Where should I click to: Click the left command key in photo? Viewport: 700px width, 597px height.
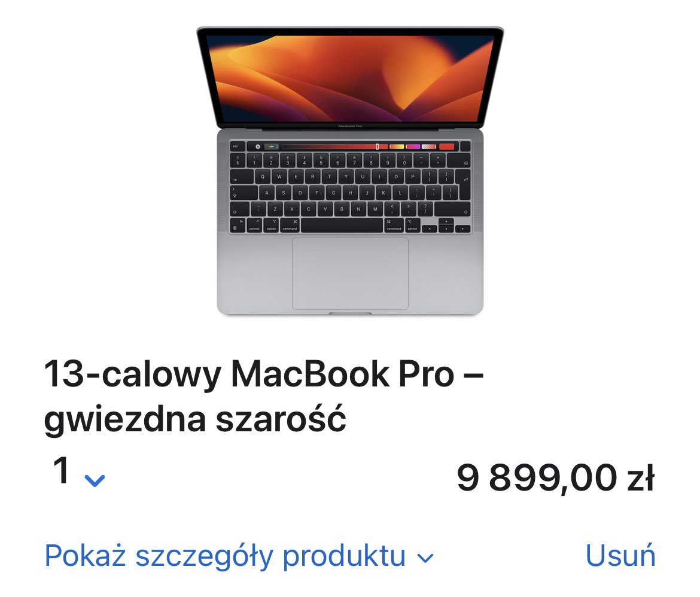(x=290, y=226)
